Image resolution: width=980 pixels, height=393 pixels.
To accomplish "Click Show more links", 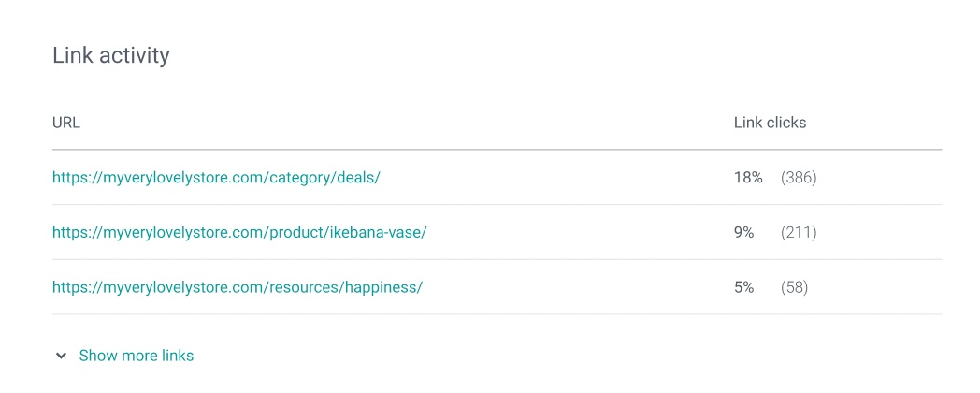I will coord(137,357).
